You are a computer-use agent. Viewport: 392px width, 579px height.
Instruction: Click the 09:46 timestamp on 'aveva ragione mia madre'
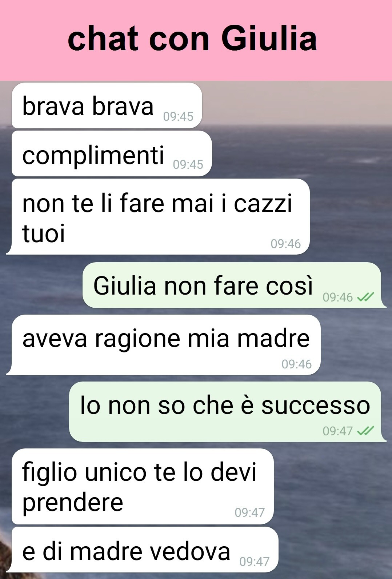tap(297, 364)
